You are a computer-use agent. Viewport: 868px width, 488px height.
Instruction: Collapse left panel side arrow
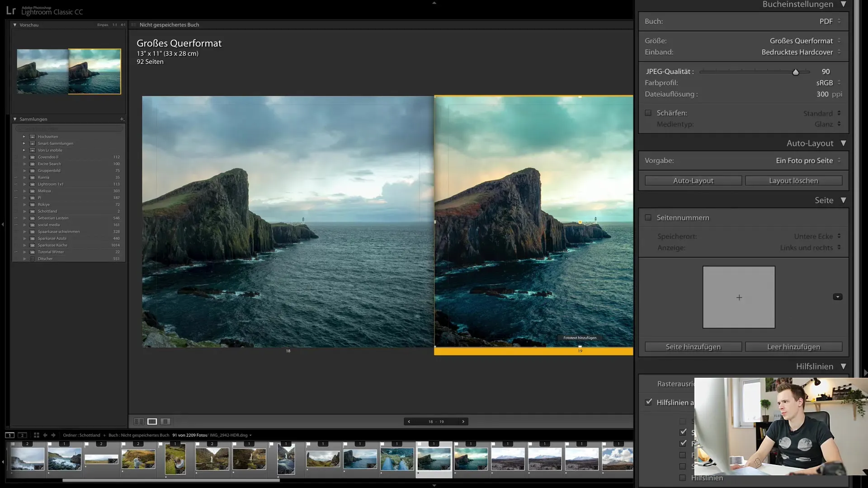tap(3, 224)
